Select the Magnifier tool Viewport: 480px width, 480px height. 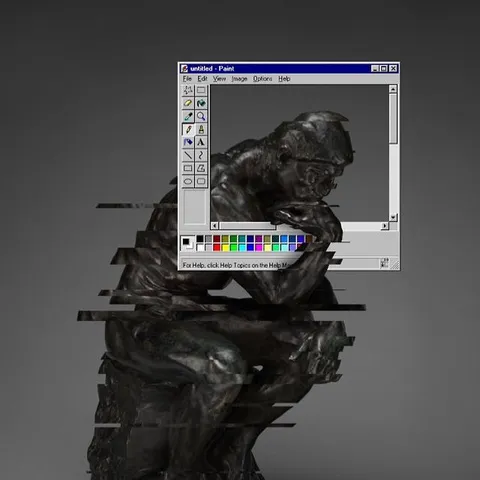201,116
